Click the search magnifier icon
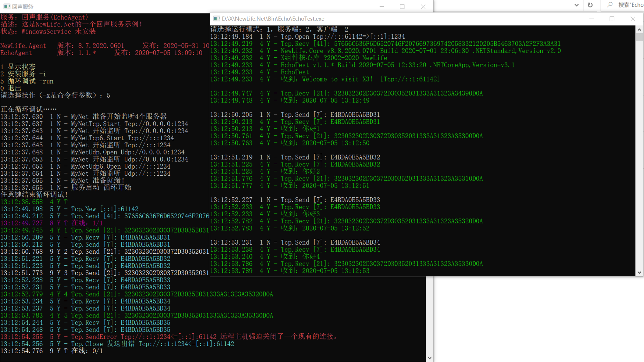 tap(610, 5)
